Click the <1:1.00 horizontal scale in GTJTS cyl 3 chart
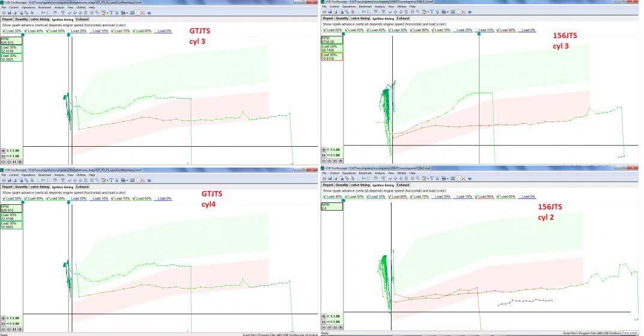644x336 pixels. (x=13, y=156)
